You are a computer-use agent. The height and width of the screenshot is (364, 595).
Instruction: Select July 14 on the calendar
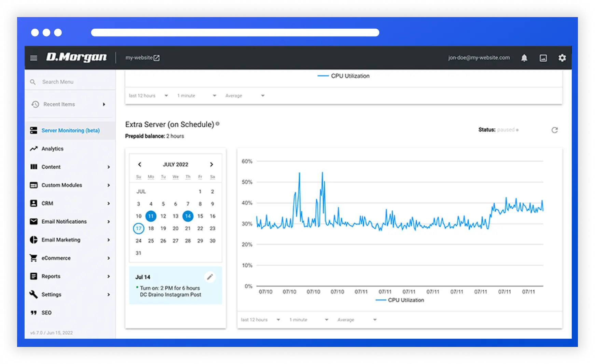pyautogui.click(x=188, y=216)
